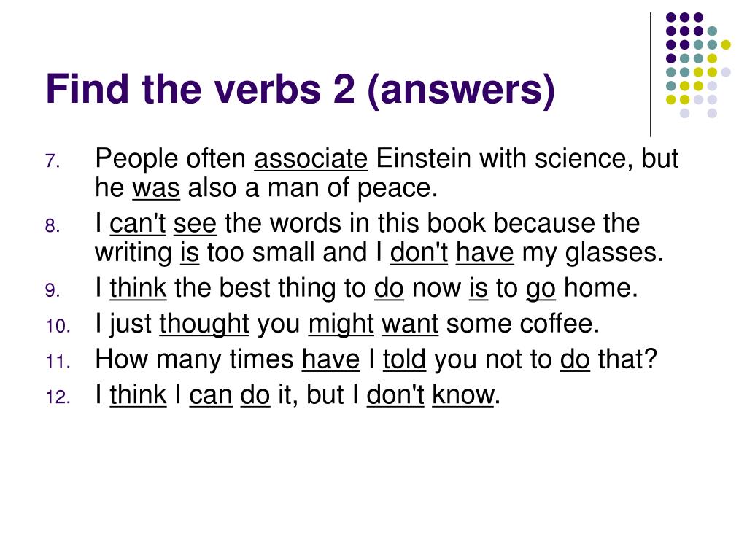This screenshot has height=560, width=747.
Task: Click the list number 7 marker
Action: [x=53, y=161]
